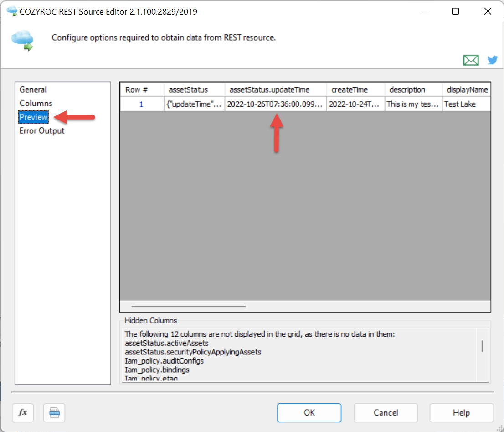The image size is (504, 432).
Task: Select the General page
Action: click(x=33, y=89)
